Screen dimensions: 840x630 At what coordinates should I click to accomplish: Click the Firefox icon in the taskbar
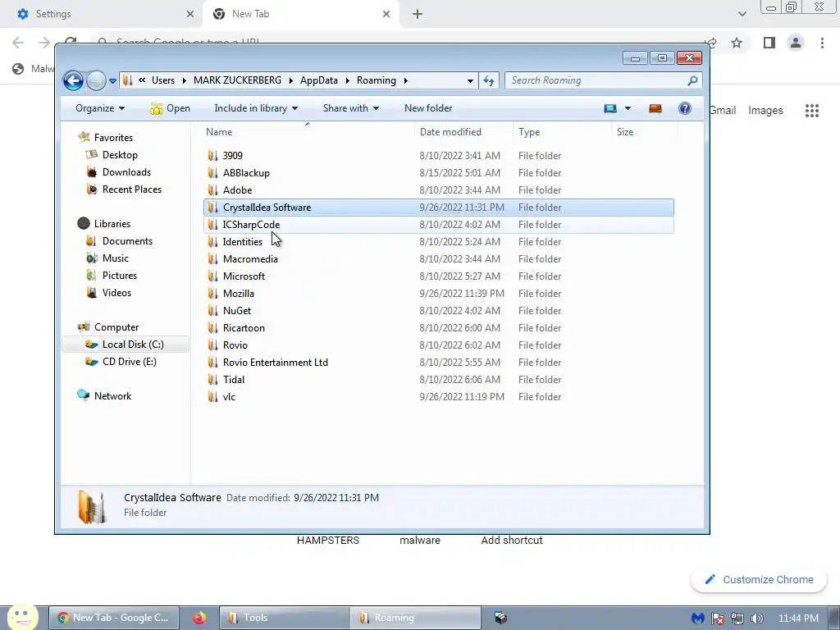coord(199,618)
